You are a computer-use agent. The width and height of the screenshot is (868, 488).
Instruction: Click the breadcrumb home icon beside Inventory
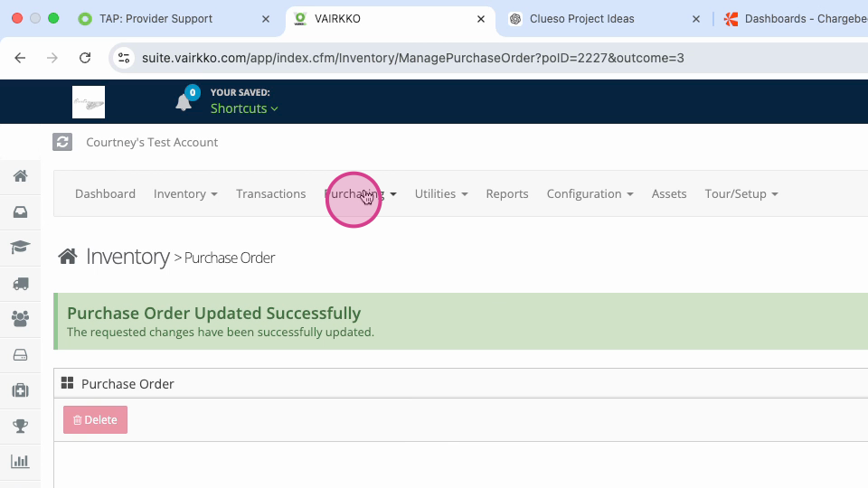pyautogui.click(x=68, y=257)
